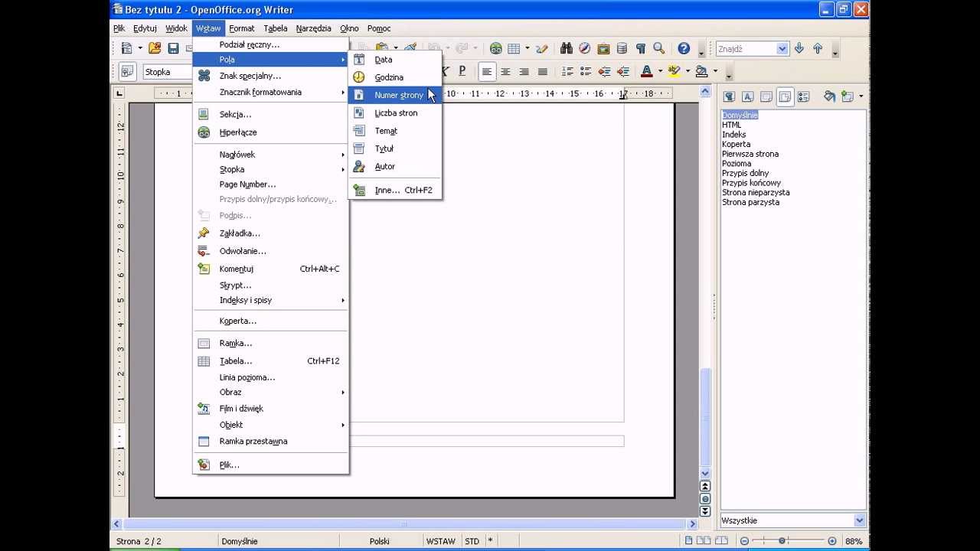Select Numer strony in Pola submenu
This screenshot has width=980, height=551.
tap(395, 95)
